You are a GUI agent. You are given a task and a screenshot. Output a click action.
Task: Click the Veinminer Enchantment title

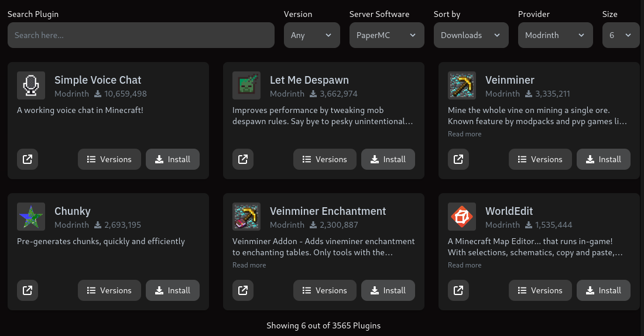pyautogui.click(x=328, y=211)
